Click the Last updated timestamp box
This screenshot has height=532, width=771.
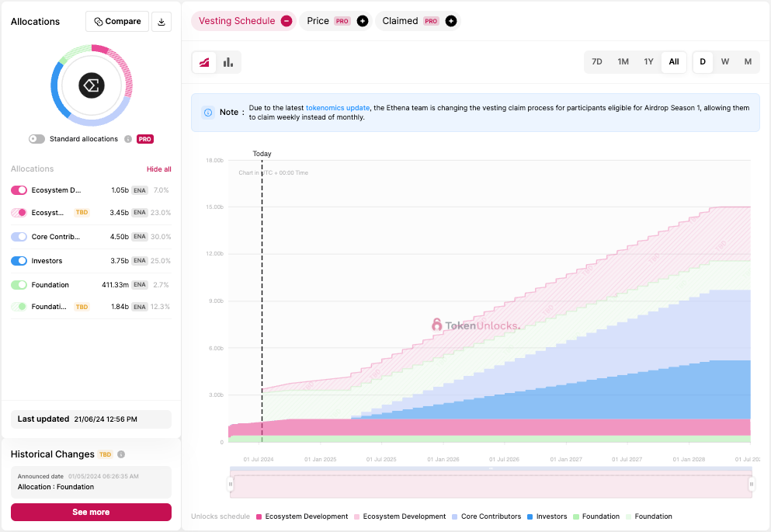pos(91,419)
